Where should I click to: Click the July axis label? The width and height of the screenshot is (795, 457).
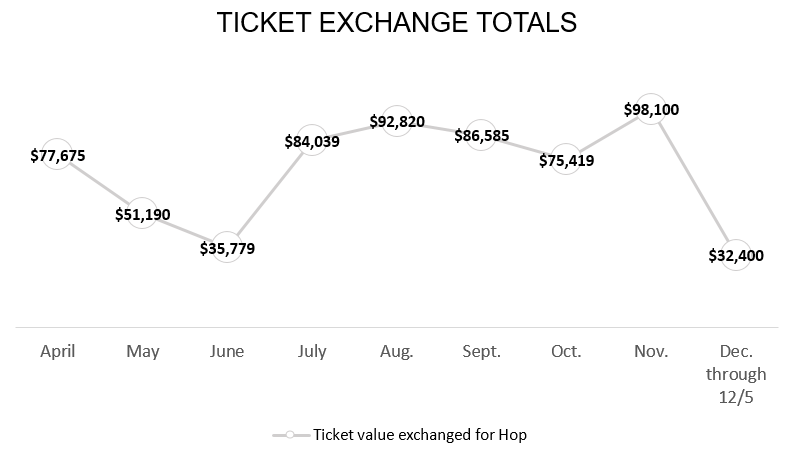312,351
